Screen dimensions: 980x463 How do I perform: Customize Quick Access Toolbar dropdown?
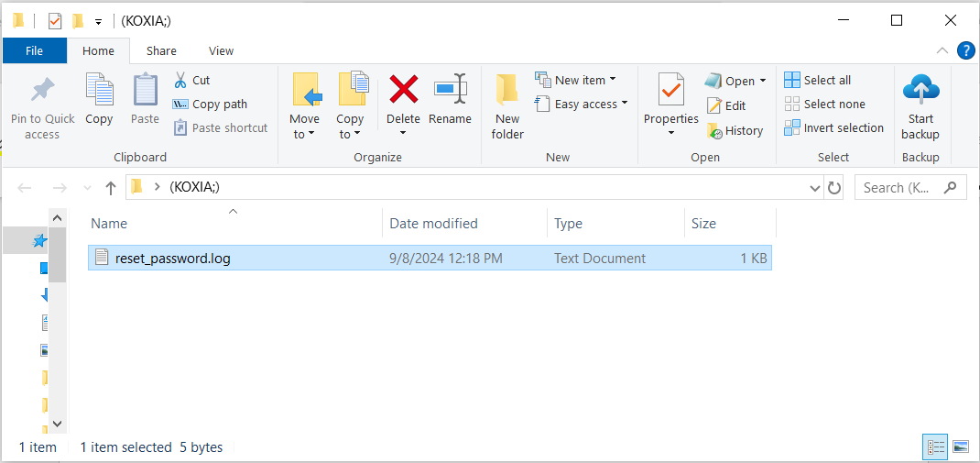(x=98, y=22)
